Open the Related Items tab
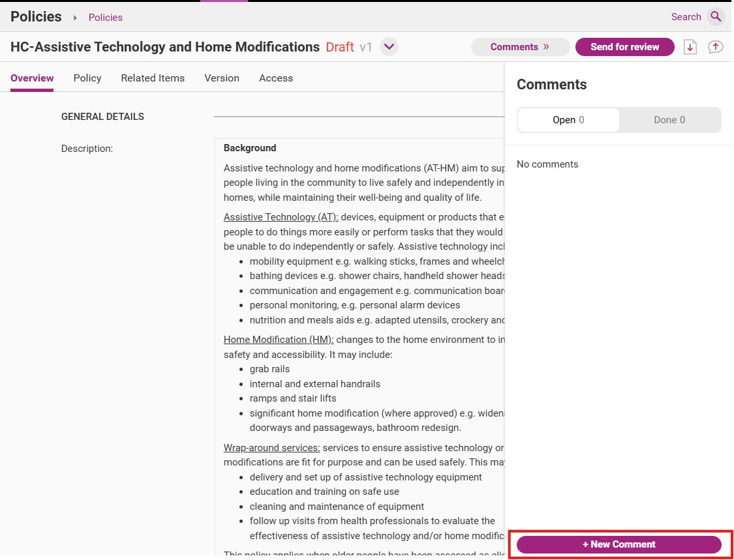The height and width of the screenshot is (560, 734). click(153, 78)
